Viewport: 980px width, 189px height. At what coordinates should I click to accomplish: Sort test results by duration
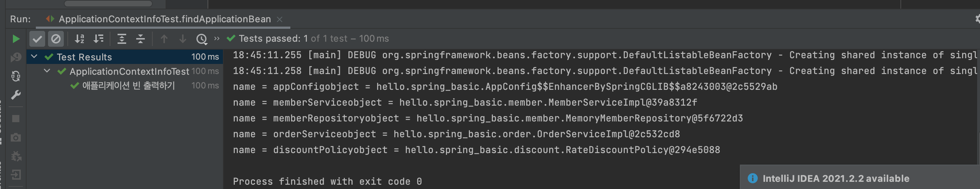coord(99,39)
